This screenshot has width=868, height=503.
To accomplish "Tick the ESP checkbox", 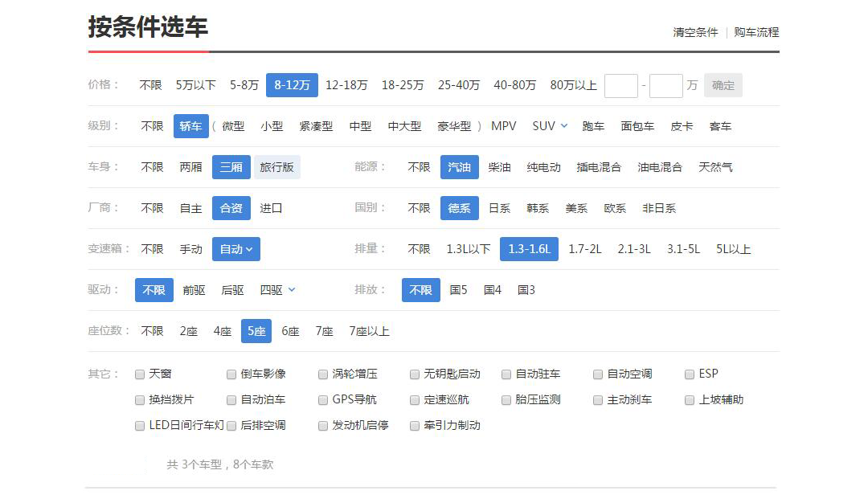I will tap(690, 374).
